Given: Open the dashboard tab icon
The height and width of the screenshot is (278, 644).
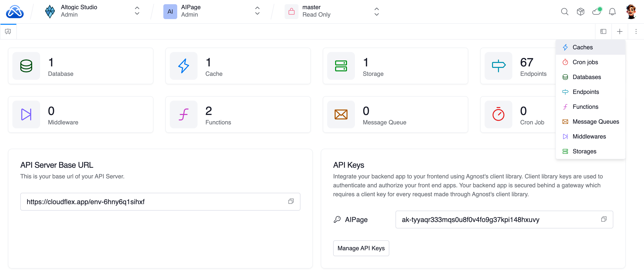Looking at the screenshot, I should [8, 31].
